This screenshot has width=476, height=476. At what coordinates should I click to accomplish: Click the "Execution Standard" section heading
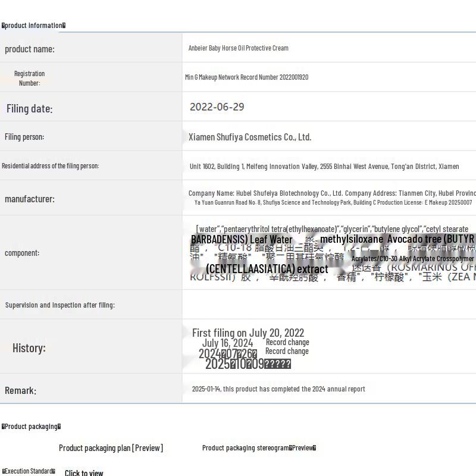[29, 471]
